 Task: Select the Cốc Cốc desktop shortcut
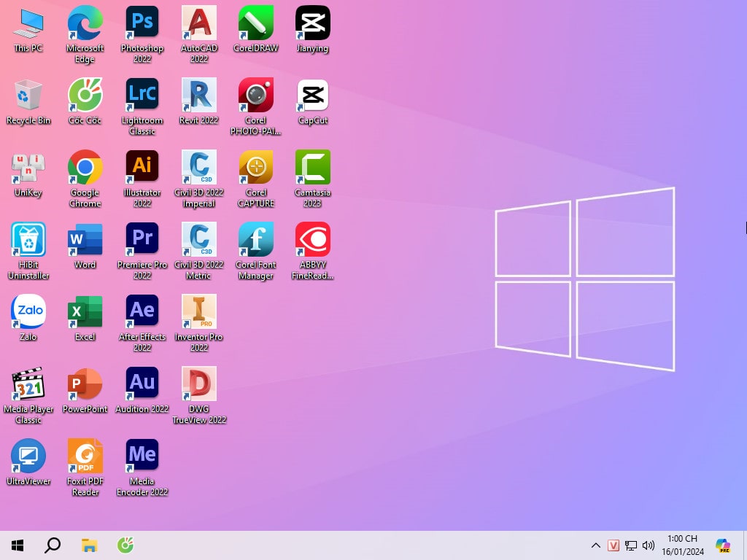[85, 102]
